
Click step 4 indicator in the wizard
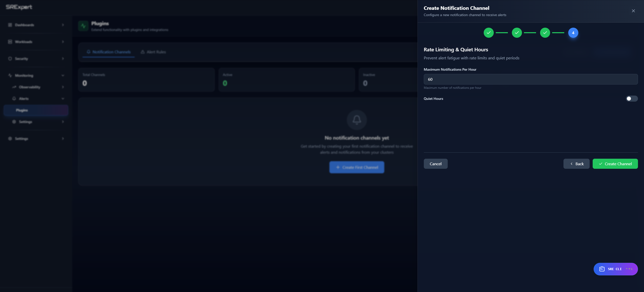[x=573, y=33]
